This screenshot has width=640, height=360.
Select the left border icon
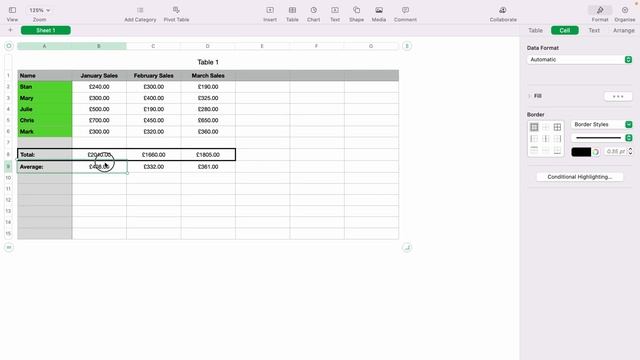click(x=534, y=139)
